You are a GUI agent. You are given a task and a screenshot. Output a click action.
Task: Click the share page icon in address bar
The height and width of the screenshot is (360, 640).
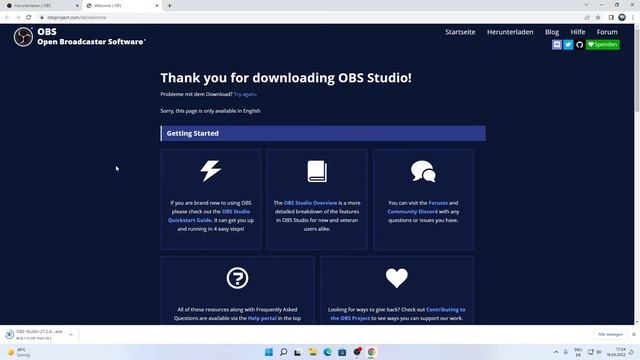(x=587, y=17)
